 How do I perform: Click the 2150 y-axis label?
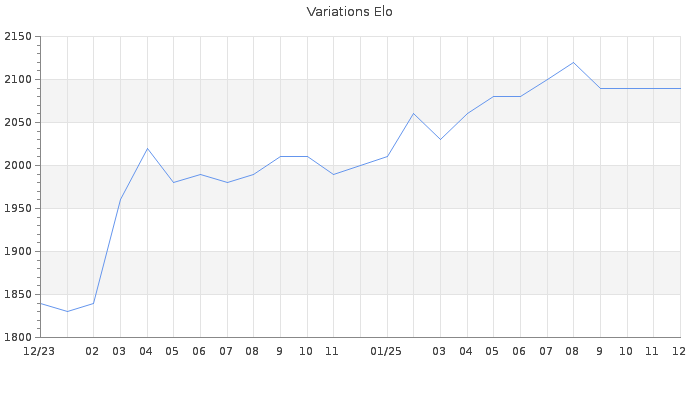click(x=17, y=37)
